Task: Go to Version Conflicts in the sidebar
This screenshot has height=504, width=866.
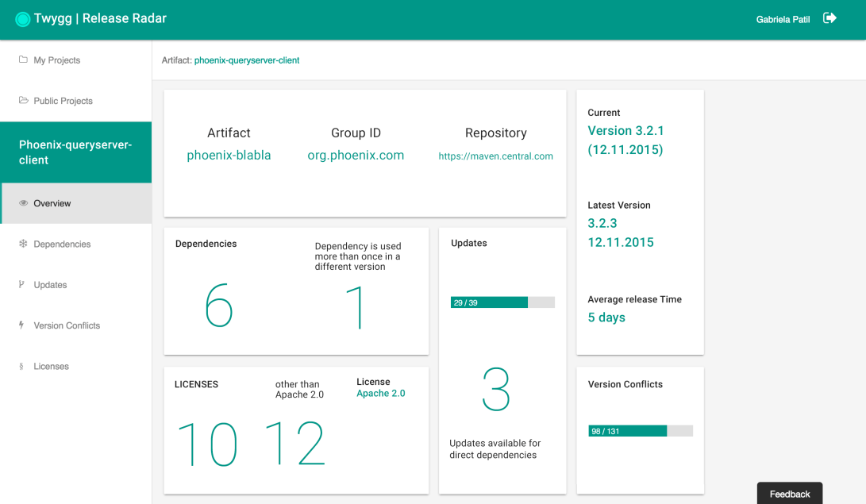Action: click(x=67, y=325)
